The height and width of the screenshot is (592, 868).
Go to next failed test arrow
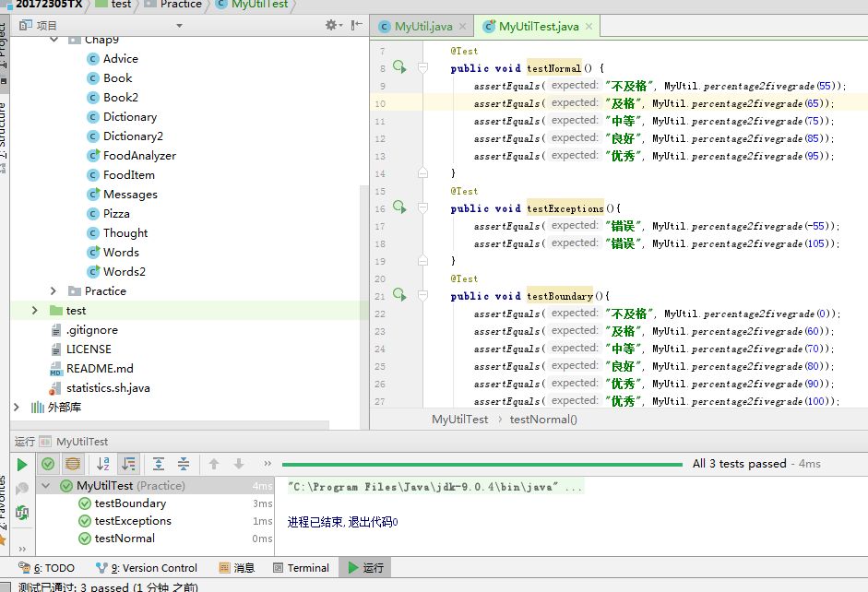[x=239, y=464]
